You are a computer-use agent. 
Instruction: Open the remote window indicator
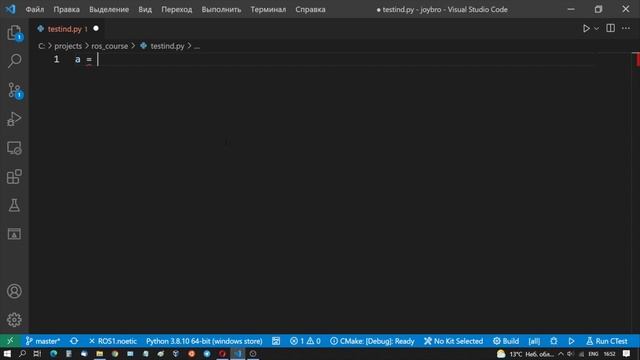click(x=10, y=341)
